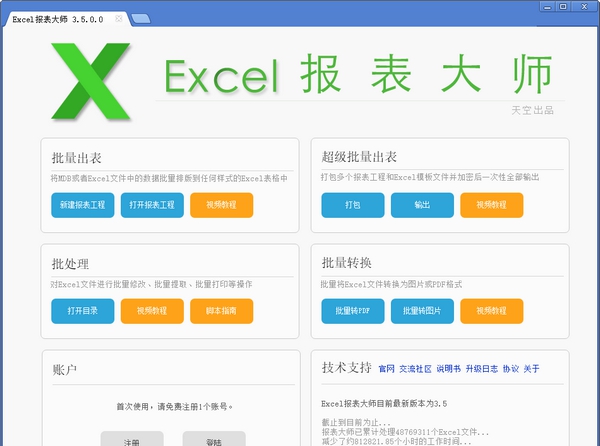Open 交流社区 link

(x=416, y=369)
